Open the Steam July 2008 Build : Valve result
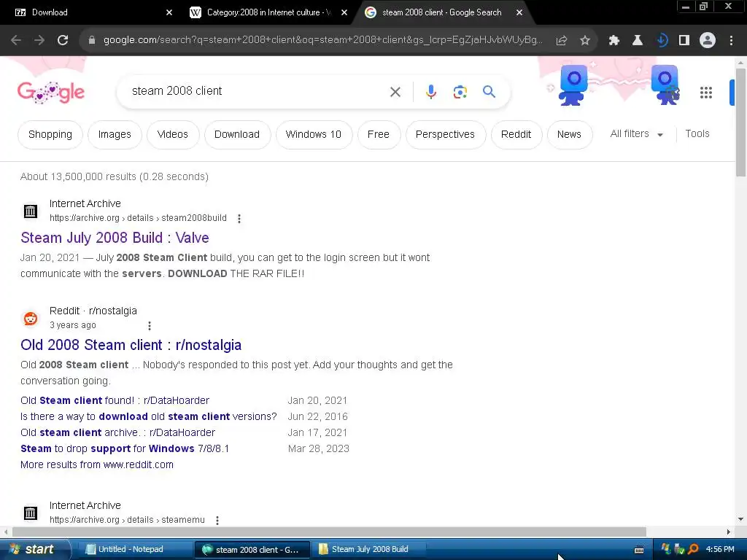The height and width of the screenshot is (560, 747). [x=115, y=238]
